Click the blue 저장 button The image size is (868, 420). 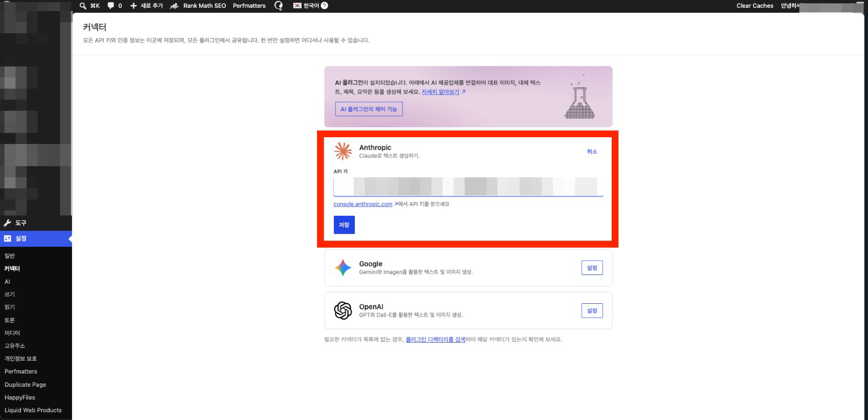tap(344, 225)
